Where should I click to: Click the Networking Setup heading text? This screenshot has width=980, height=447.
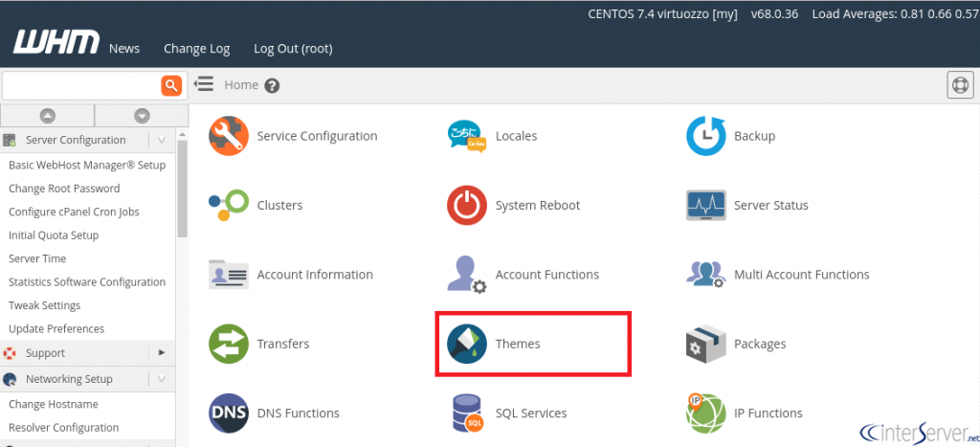point(69,379)
